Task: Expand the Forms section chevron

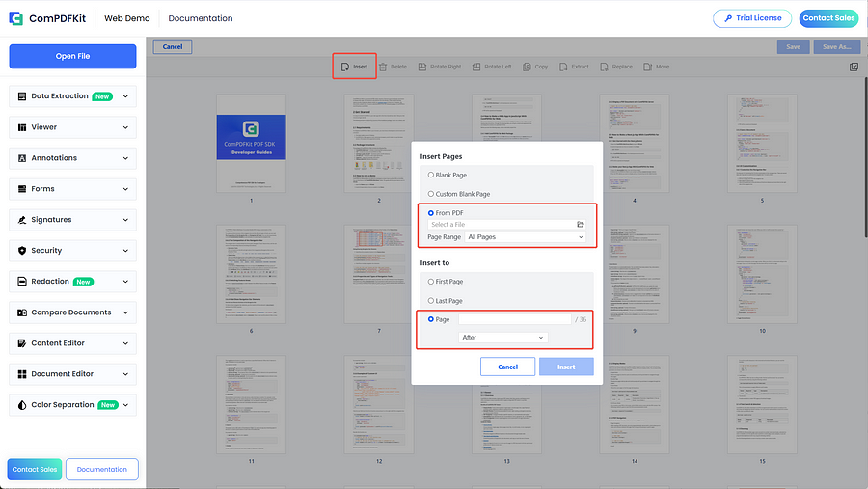Action: coord(125,189)
